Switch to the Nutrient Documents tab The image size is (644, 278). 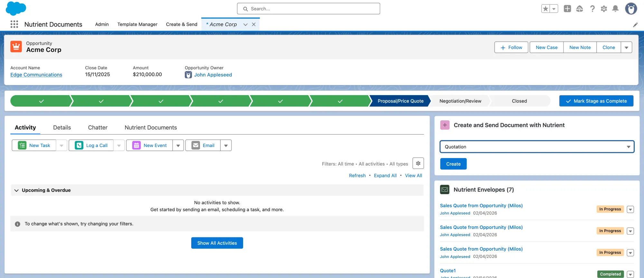point(151,128)
